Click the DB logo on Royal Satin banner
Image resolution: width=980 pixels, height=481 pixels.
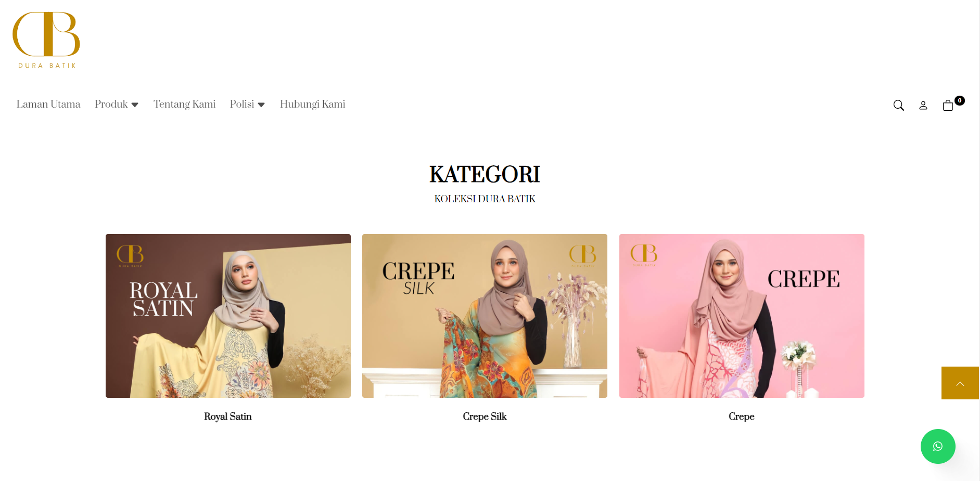click(130, 256)
